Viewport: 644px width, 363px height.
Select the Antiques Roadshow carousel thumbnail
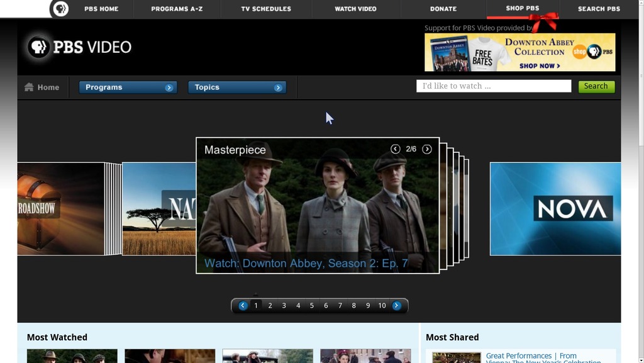pyautogui.click(x=61, y=209)
